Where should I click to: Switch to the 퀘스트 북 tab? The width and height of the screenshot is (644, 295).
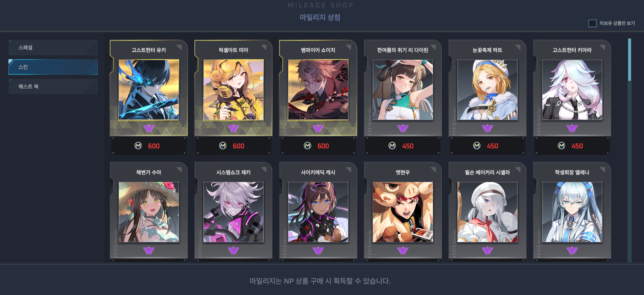[x=53, y=87]
